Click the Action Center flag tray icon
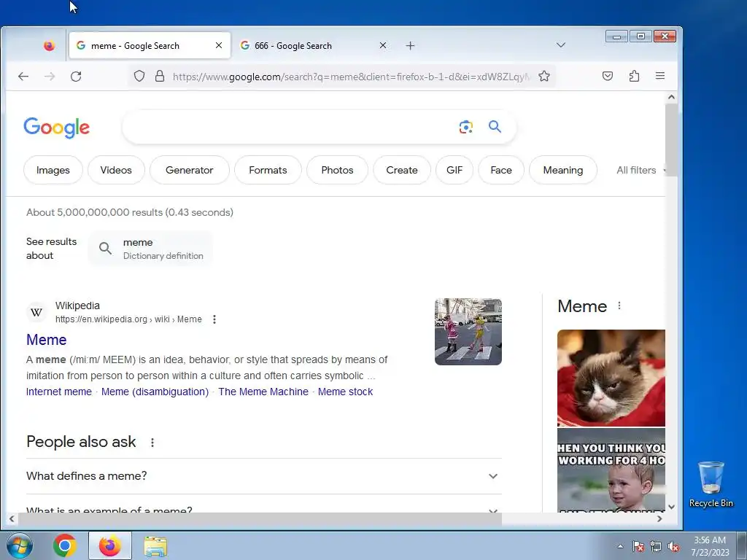Image resolution: width=747 pixels, height=560 pixels. point(638,547)
